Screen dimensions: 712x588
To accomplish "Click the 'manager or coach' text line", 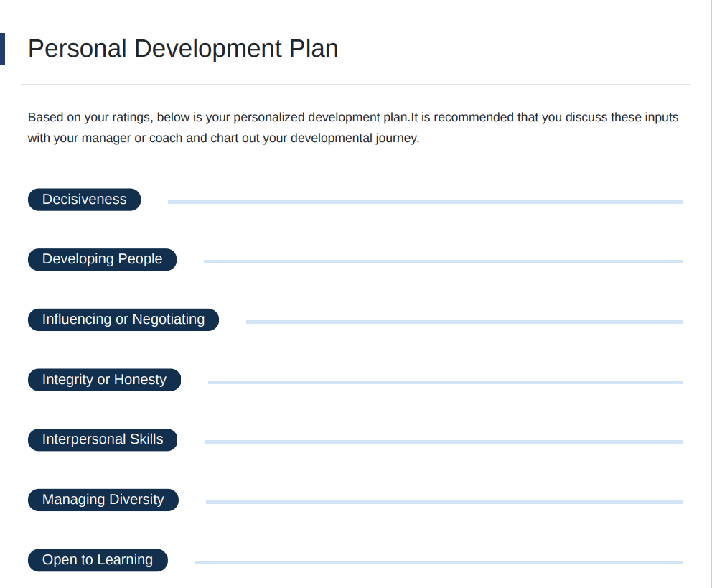I will (223, 138).
